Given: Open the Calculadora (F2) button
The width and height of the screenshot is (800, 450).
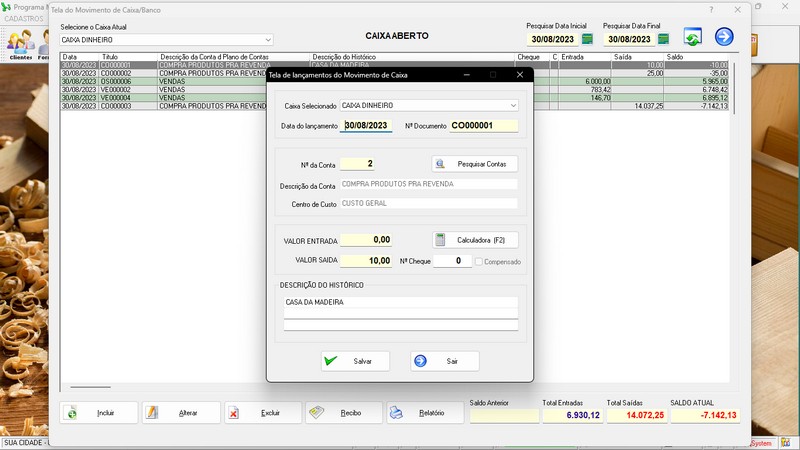Looking at the screenshot, I should [475, 240].
